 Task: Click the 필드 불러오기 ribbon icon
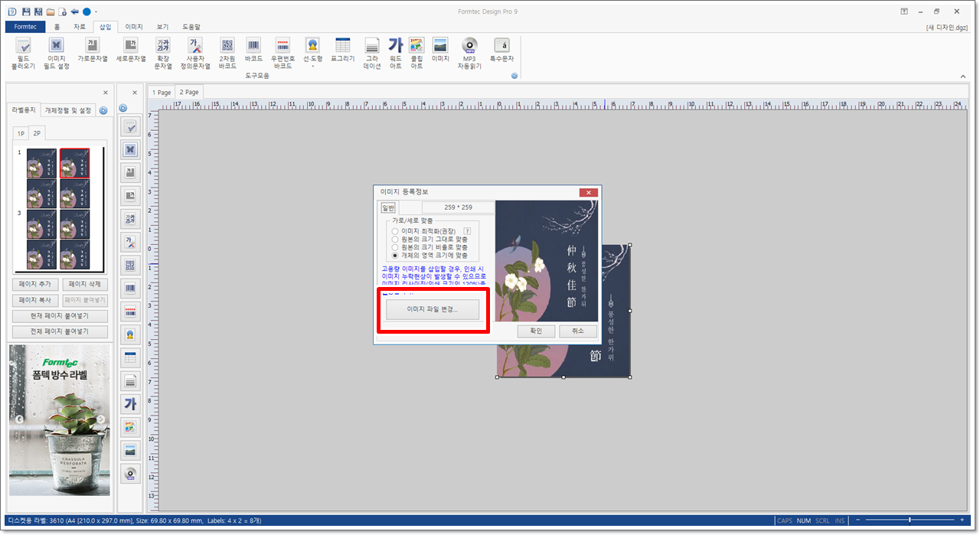pos(23,53)
